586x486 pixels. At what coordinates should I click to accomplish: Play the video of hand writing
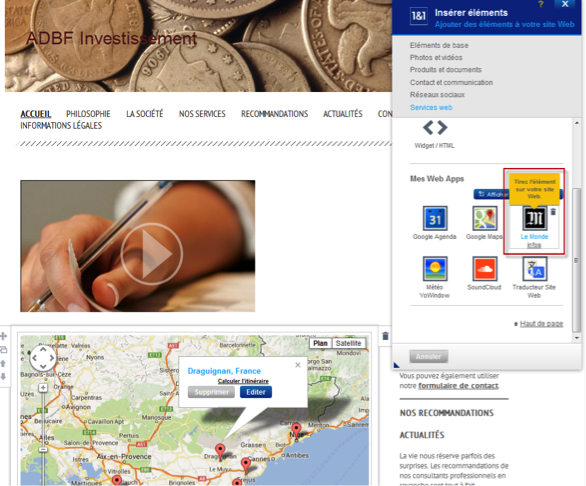pyautogui.click(x=152, y=254)
